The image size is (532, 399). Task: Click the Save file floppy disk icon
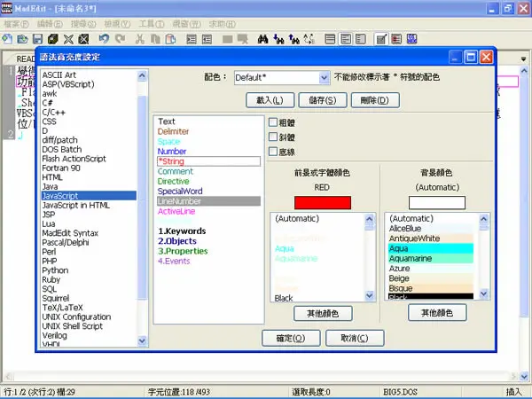tap(37, 39)
